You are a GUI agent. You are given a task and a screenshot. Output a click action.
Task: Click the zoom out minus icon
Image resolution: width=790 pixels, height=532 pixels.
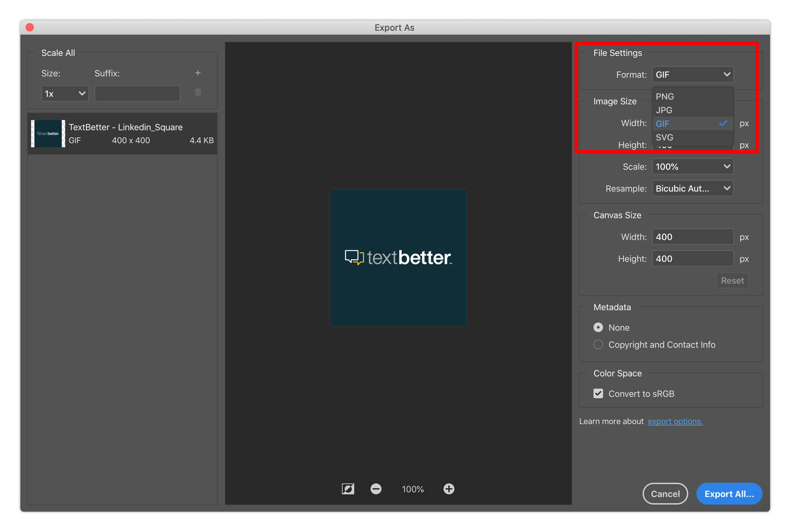point(376,489)
